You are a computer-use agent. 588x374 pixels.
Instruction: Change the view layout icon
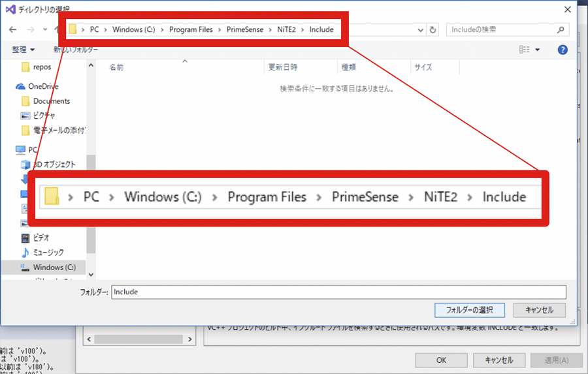click(x=524, y=50)
